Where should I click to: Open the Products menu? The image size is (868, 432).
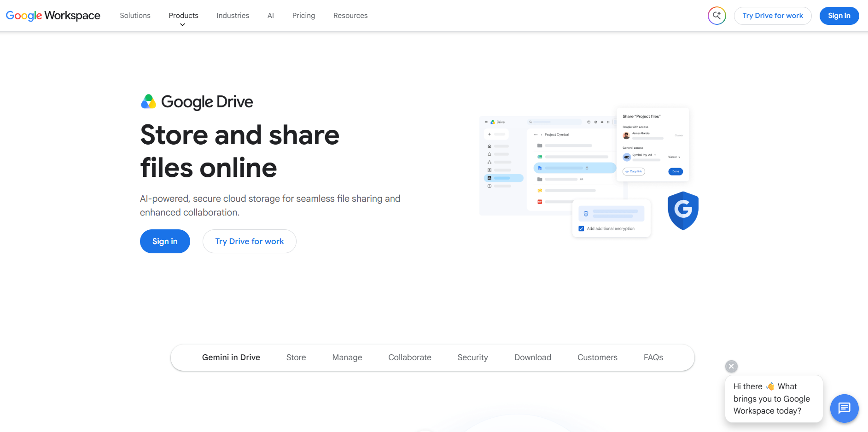(x=183, y=16)
